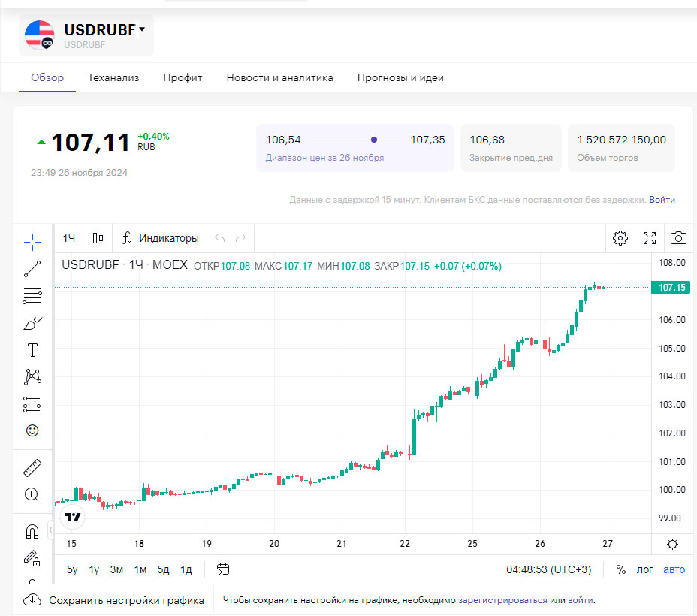Select the crosshair cursor tool

click(32, 240)
